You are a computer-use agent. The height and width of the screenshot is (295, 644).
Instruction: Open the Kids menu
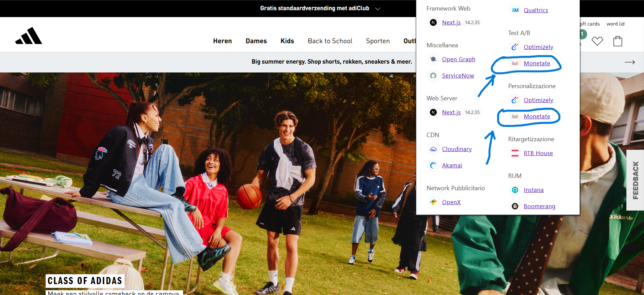click(287, 41)
